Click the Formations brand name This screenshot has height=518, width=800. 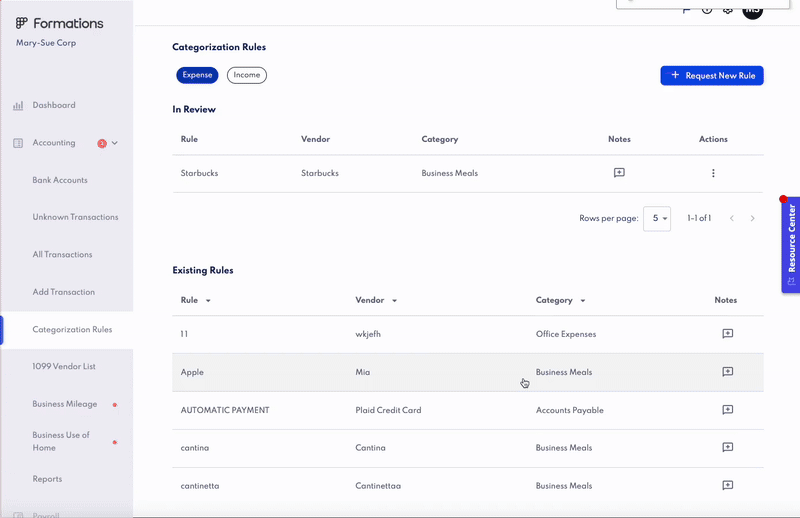(68, 23)
